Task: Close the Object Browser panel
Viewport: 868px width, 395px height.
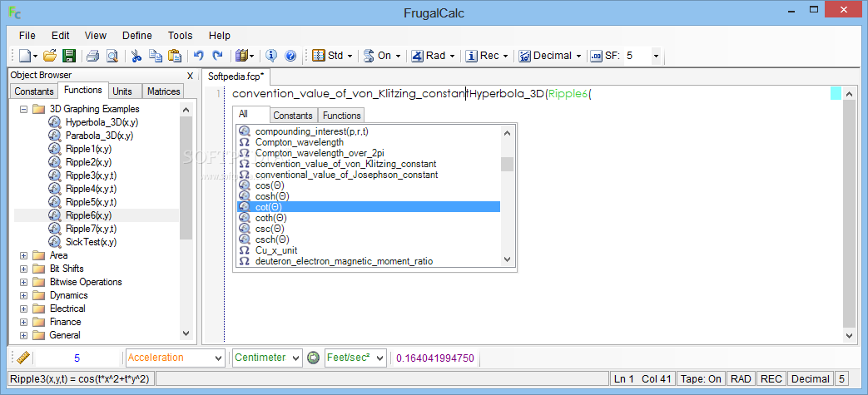Action: 190,76
